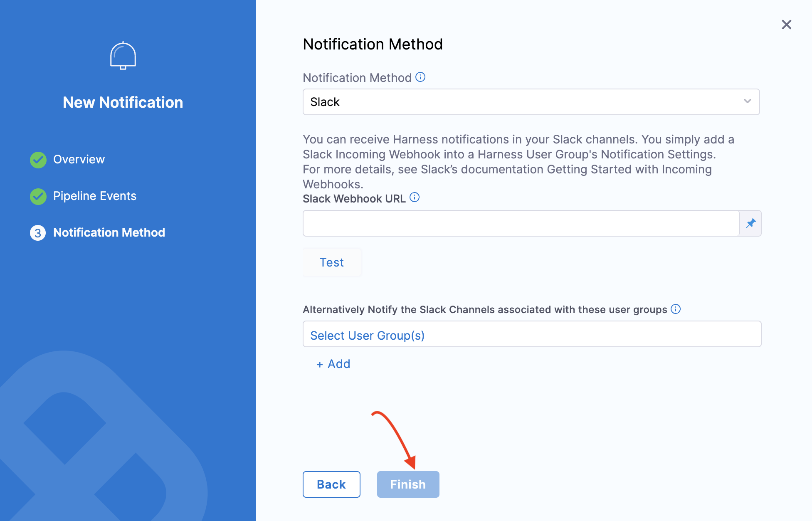This screenshot has width=812, height=521.
Task: Click the + Add link
Action: coord(333,364)
